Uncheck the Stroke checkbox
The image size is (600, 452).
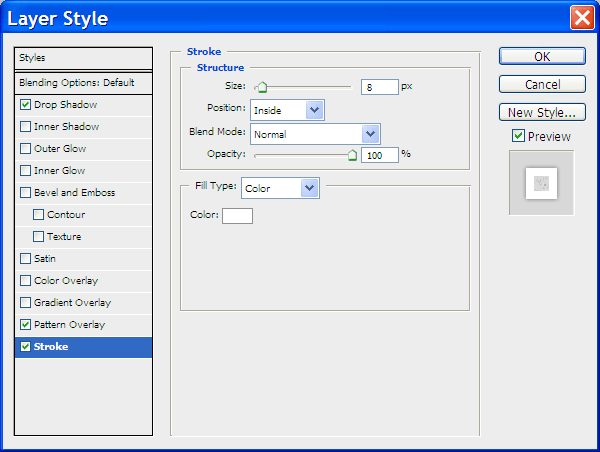coord(25,347)
